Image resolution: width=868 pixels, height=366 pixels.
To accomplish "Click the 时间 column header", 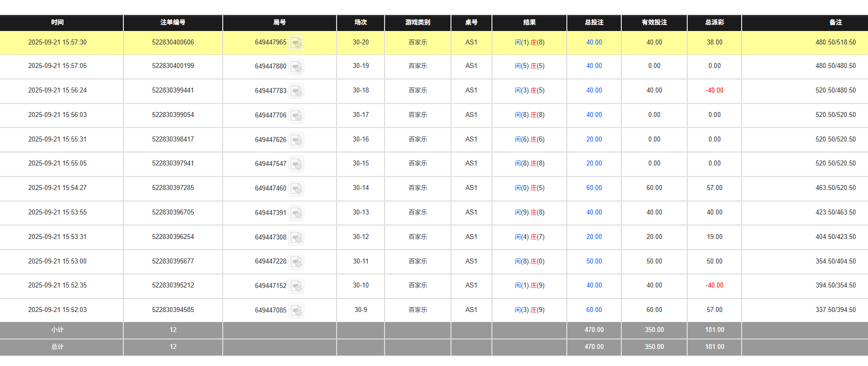I will click(57, 22).
